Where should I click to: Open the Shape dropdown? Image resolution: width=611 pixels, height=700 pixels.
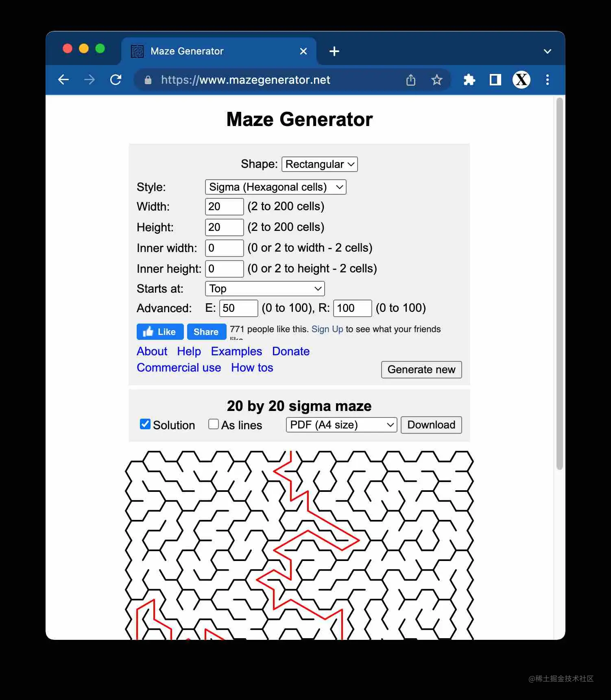[320, 164]
